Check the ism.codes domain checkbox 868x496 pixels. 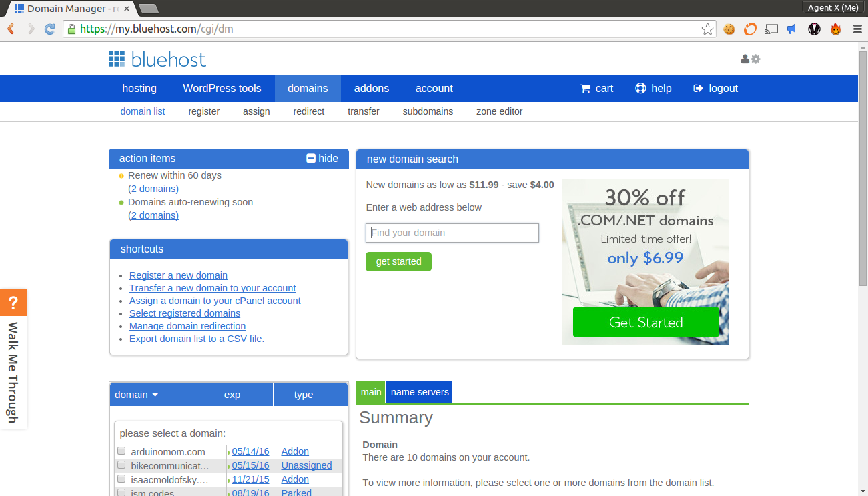(x=121, y=493)
